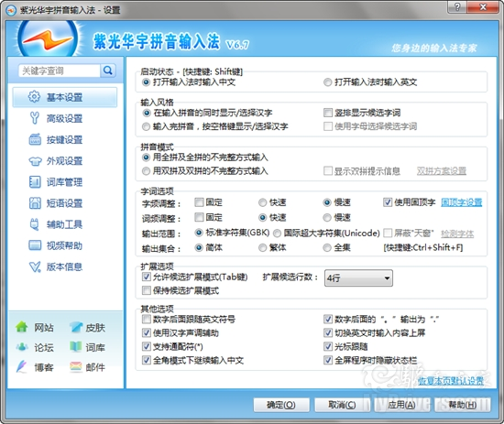The image size is (504, 424).
Task: Open the 双拼方案设置 link
Action: click(x=442, y=171)
